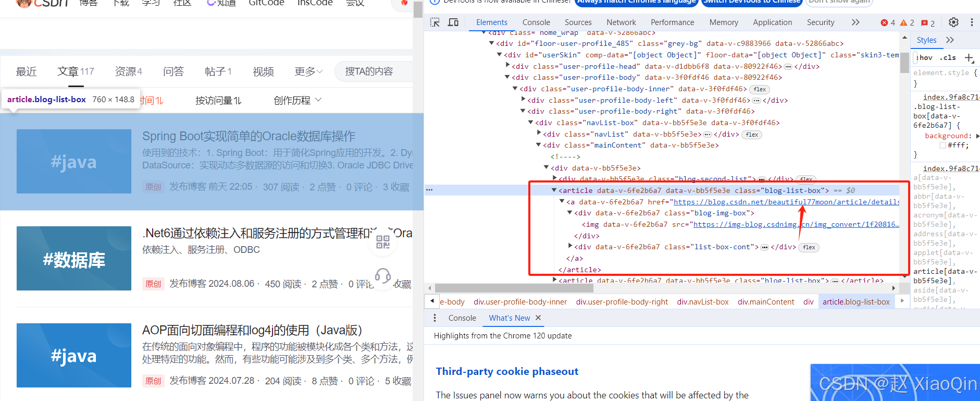The width and height of the screenshot is (980, 401).
Task: Select the 问答 tab
Action: [173, 71]
